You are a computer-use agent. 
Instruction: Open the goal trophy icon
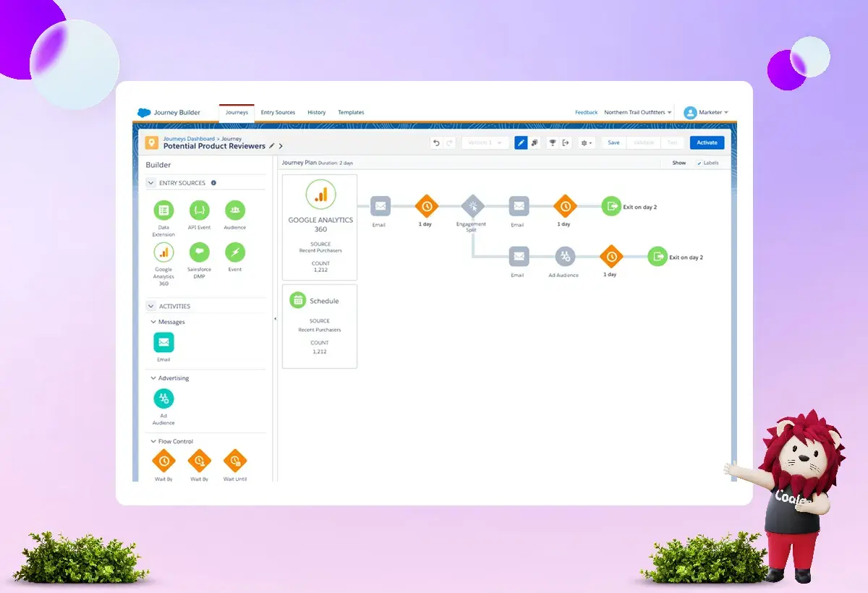coord(553,142)
